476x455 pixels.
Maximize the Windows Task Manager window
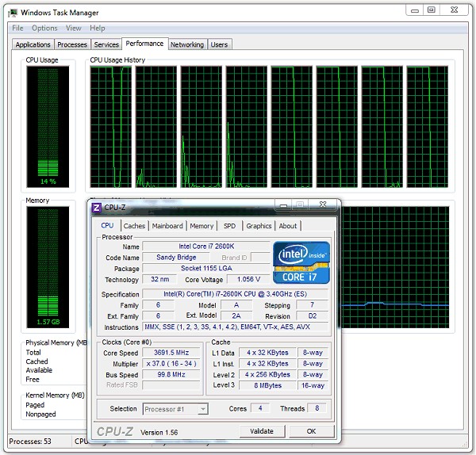point(432,10)
